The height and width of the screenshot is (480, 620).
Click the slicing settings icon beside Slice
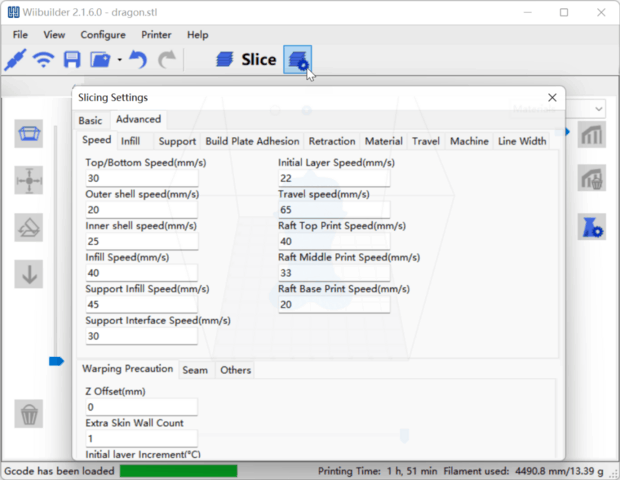[298, 60]
